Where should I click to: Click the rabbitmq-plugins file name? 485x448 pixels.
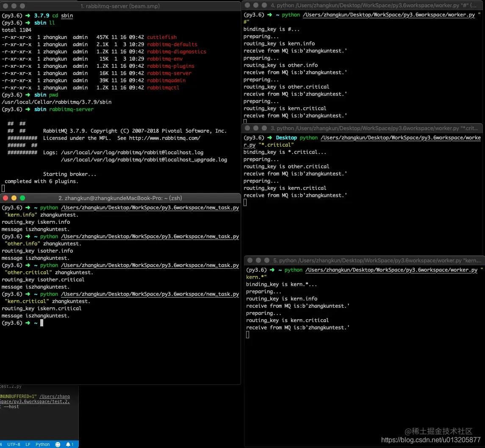point(170,66)
